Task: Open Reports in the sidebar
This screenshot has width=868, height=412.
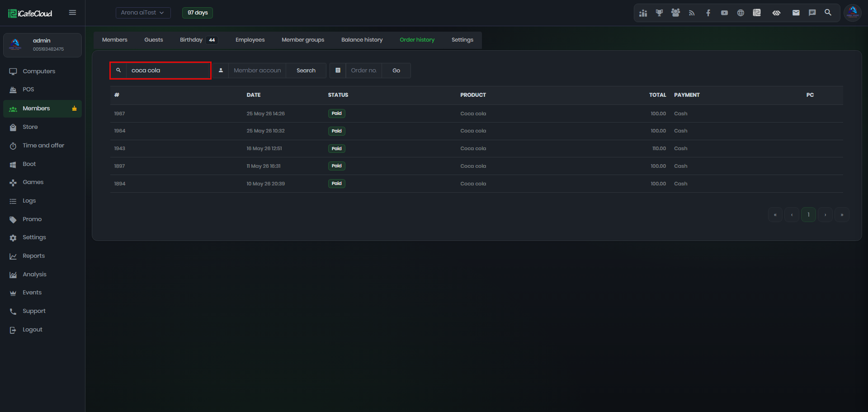Action: [42, 256]
